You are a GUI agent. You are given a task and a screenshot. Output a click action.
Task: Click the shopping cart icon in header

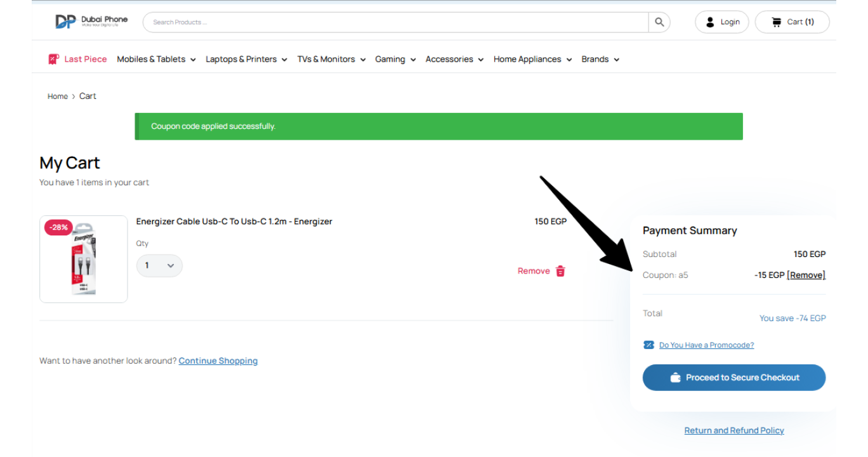pyautogui.click(x=776, y=22)
